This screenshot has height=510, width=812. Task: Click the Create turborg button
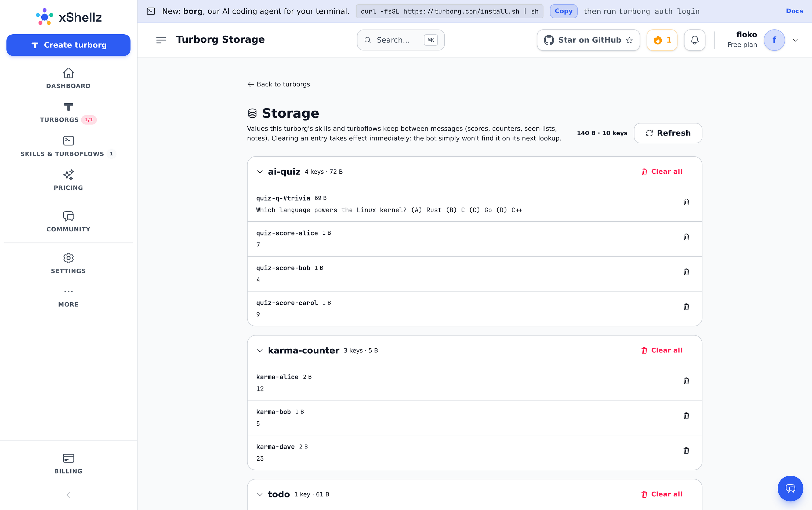coord(68,45)
